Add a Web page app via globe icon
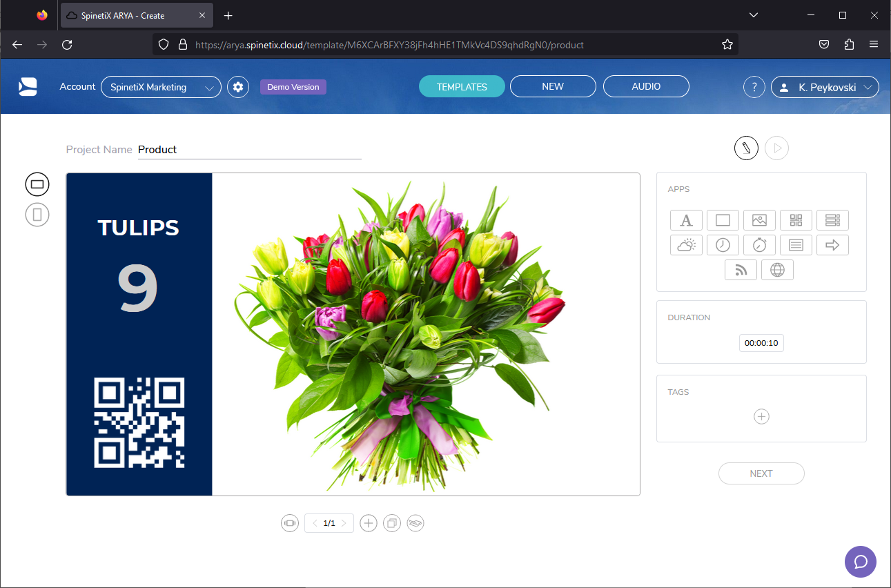Image resolution: width=891 pixels, height=588 pixels. [777, 269]
